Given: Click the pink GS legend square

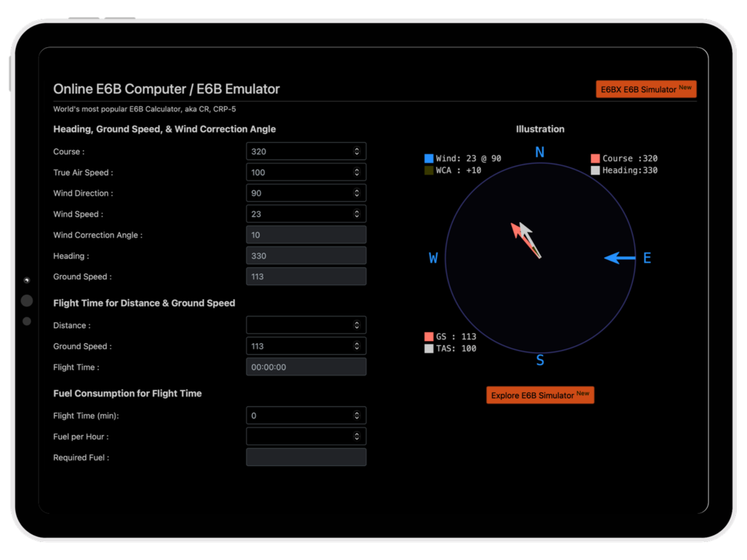Looking at the screenshot, I should click(429, 336).
